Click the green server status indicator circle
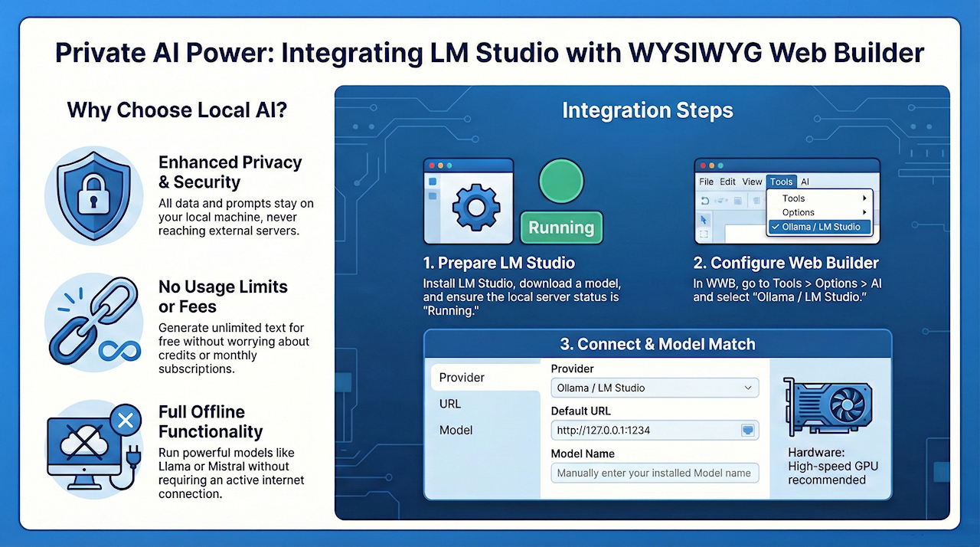Screen dimensions: 980x547 tap(561, 182)
